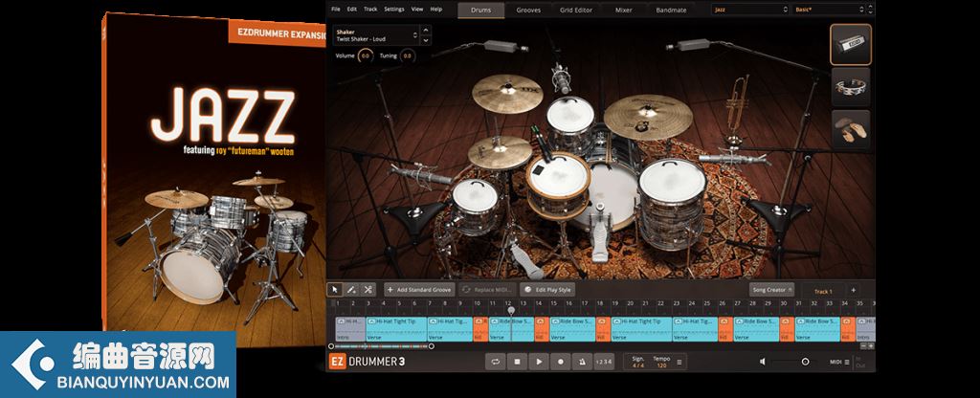Viewport: 980px width, 398px height.
Task: Switch to the Drums tab
Action: click(x=480, y=10)
